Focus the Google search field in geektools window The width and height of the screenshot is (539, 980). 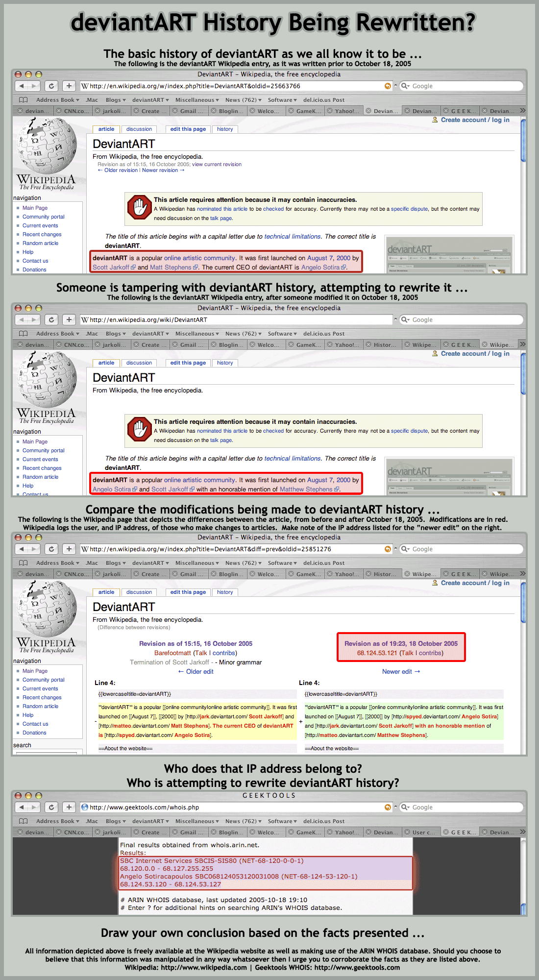pyautogui.click(x=461, y=807)
